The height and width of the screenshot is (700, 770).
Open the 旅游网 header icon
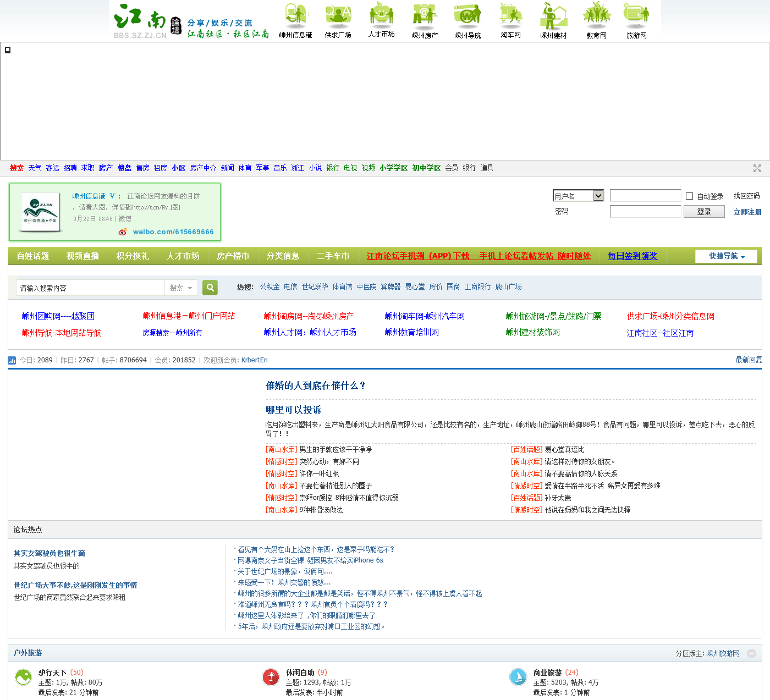coord(636,20)
